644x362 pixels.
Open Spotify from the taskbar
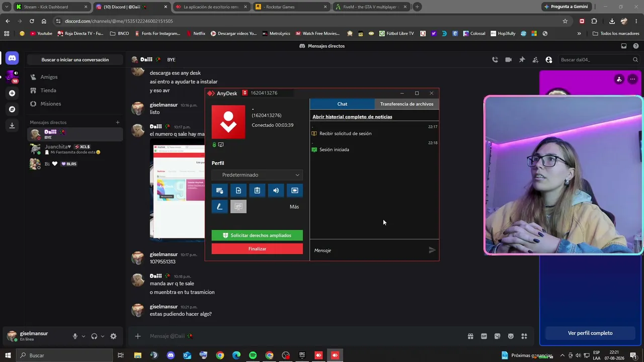click(x=253, y=355)
